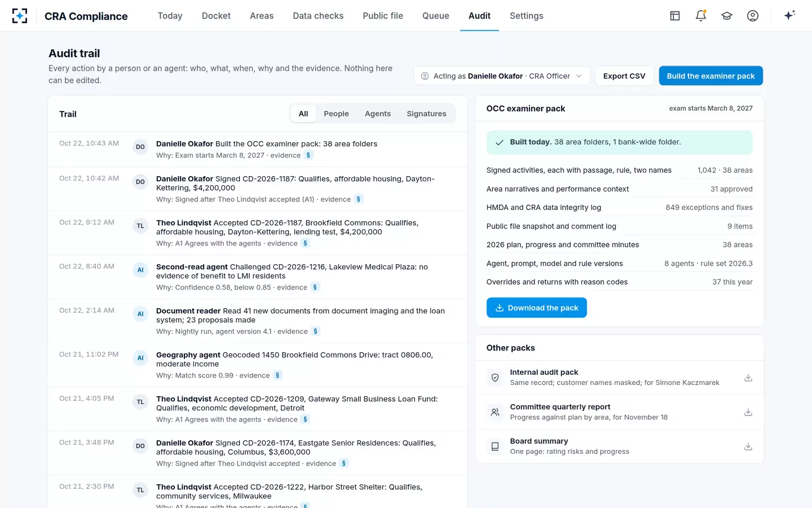Open the Queue nav tab

436,16
